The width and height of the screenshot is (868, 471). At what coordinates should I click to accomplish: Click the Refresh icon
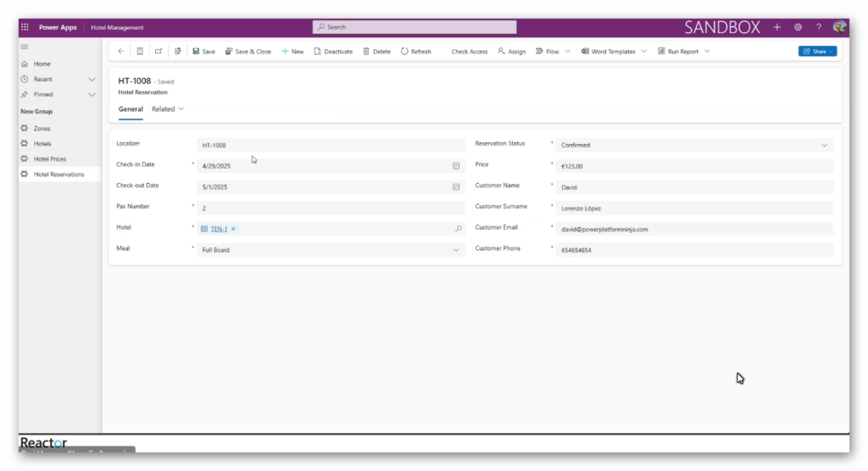tap(404, 52)
